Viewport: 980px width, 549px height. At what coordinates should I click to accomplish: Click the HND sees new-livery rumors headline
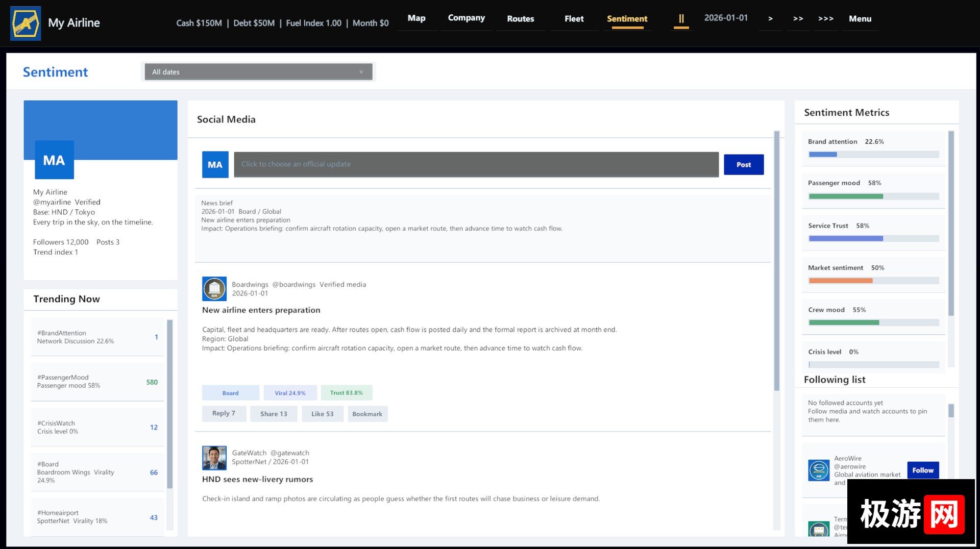257,480
